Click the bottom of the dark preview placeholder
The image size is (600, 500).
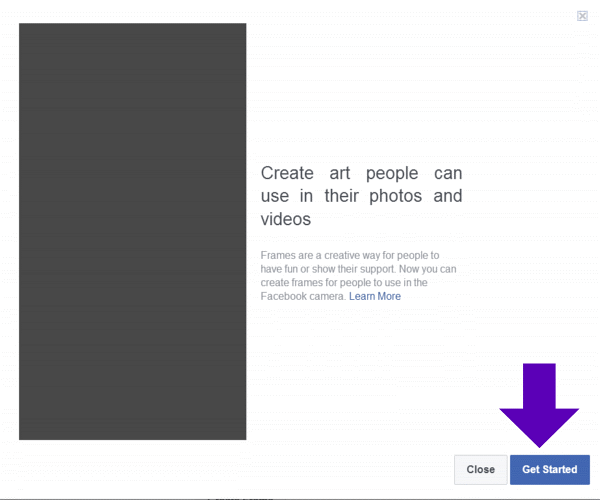(132, 425)
